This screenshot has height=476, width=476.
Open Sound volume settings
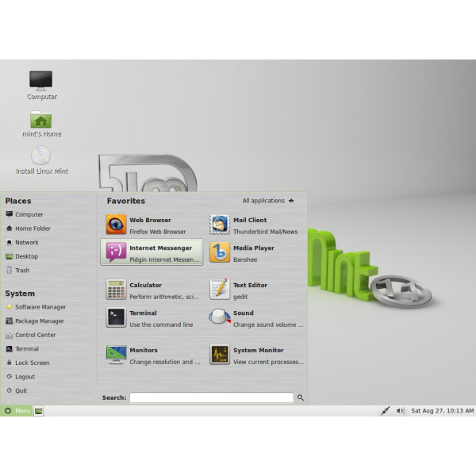coord(255,318)
